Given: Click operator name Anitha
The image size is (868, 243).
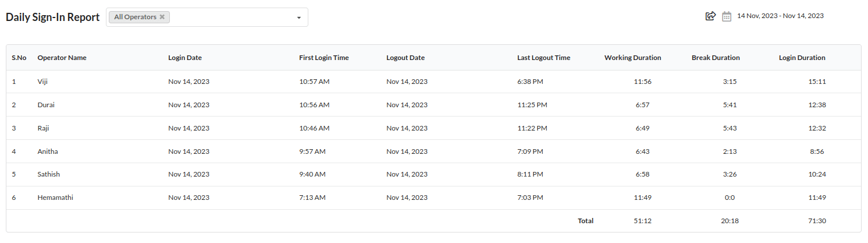Looking at the screenshot, I should (x=48, y=152).
